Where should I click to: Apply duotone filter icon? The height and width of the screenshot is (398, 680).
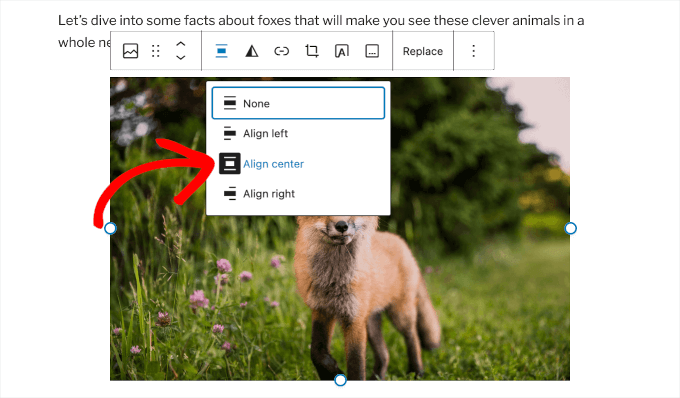[252, 51]
